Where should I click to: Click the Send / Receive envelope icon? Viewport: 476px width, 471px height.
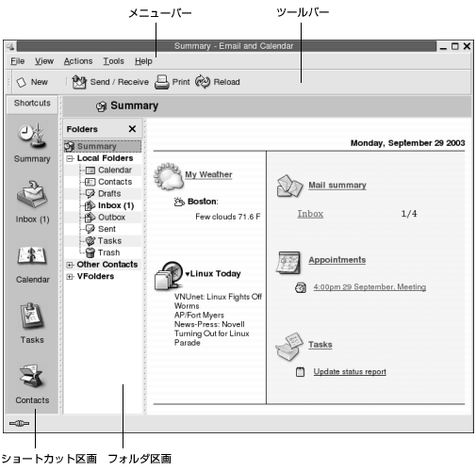click(79, 82)
